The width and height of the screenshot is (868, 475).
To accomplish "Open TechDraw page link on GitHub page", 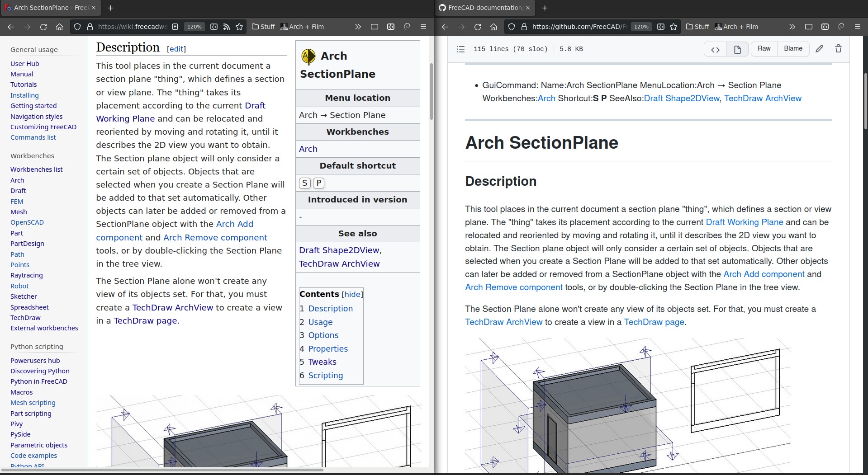I will (654, 322).
